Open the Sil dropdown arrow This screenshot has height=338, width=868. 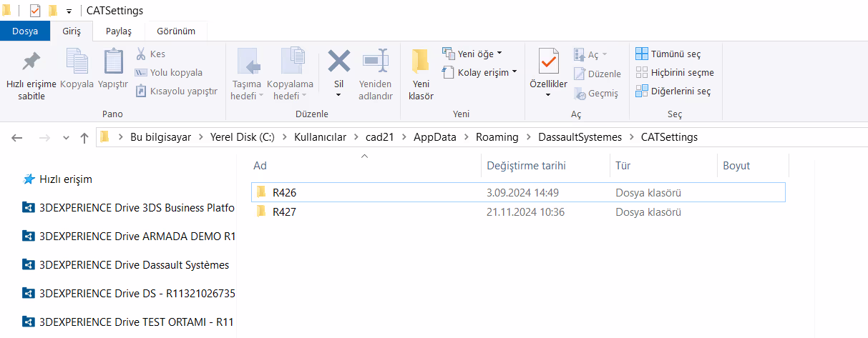(x=338, y=94)
